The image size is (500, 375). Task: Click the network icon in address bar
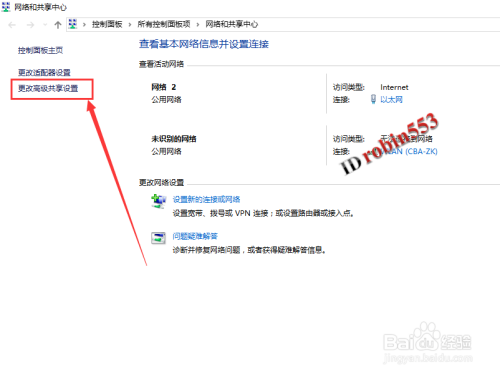click(x=73, y=24)
